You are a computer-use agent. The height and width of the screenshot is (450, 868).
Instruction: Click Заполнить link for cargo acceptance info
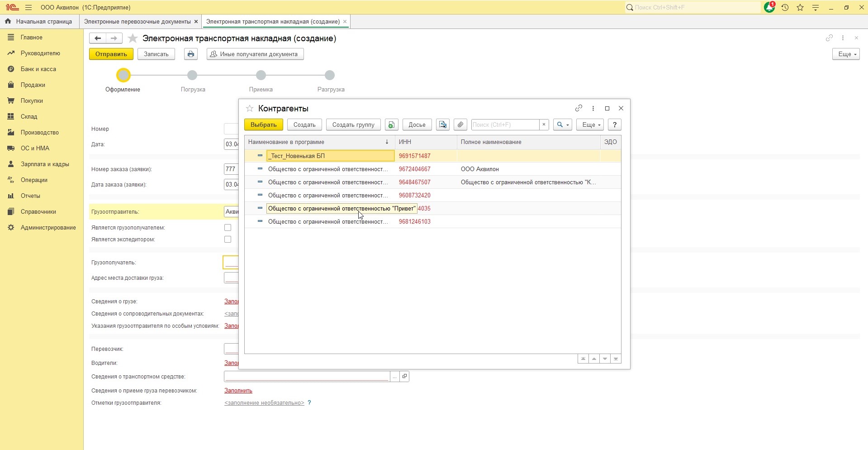tap(238, 390)
